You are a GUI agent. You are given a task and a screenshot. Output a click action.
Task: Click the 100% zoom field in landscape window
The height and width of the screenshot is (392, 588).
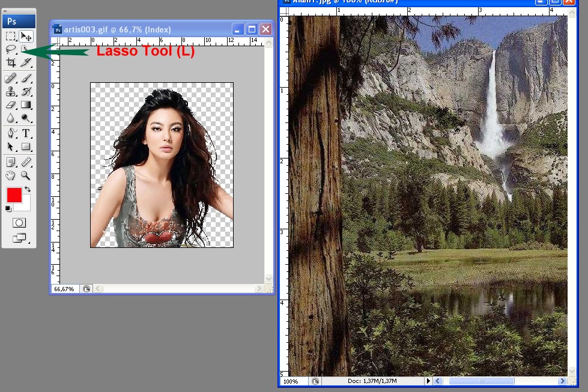(x=294, y=381)
